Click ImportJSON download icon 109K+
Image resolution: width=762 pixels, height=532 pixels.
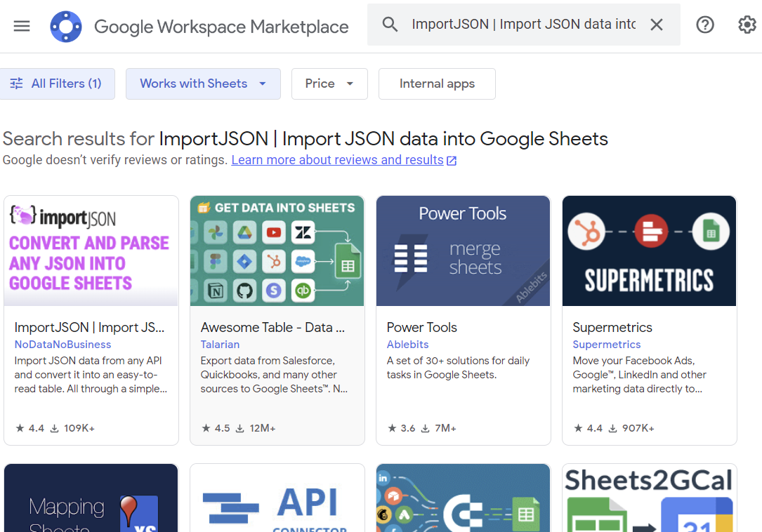point(55,428)
